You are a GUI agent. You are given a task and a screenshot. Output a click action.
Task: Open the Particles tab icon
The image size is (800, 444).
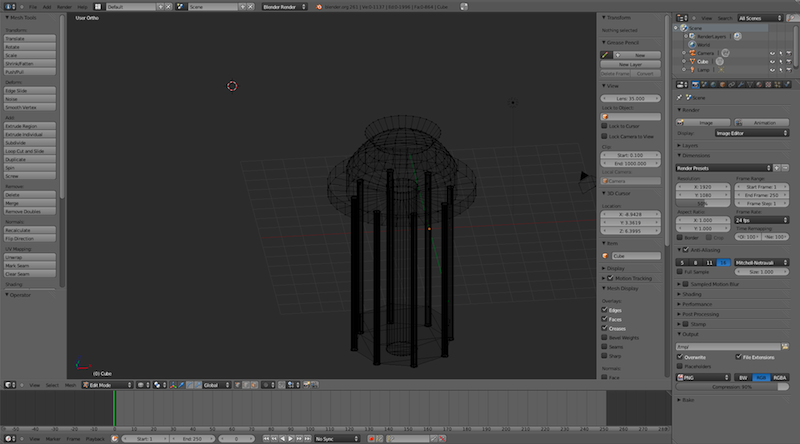(x=778, y=84)
